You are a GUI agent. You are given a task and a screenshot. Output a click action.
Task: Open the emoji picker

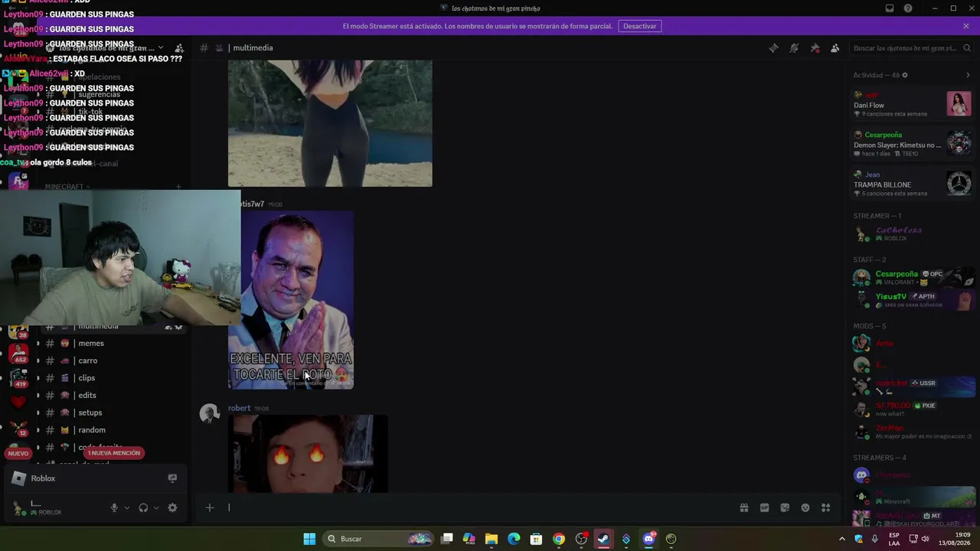pos(805,507)
